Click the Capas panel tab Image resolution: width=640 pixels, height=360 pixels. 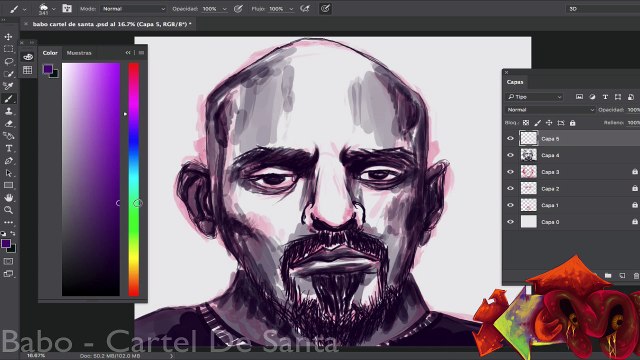click(x=515, y=82)
